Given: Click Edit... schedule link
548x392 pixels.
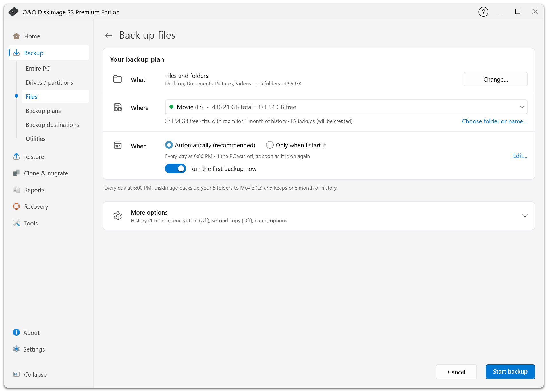Looking at the screenshot, I should coord(520,156).
